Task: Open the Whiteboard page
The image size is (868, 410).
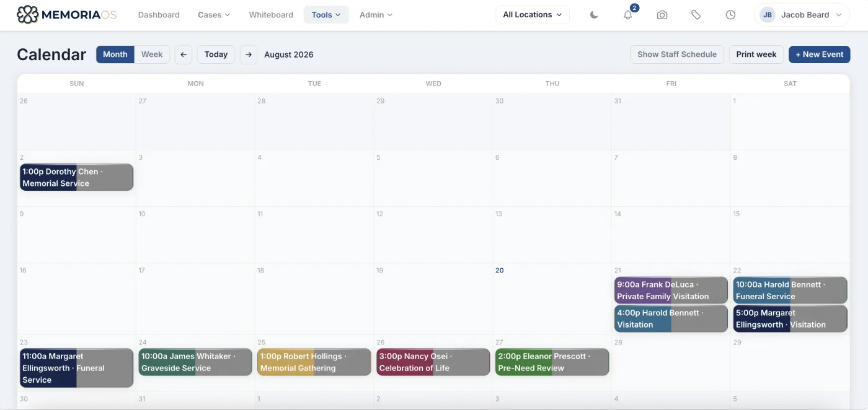Action: point(271,15)
